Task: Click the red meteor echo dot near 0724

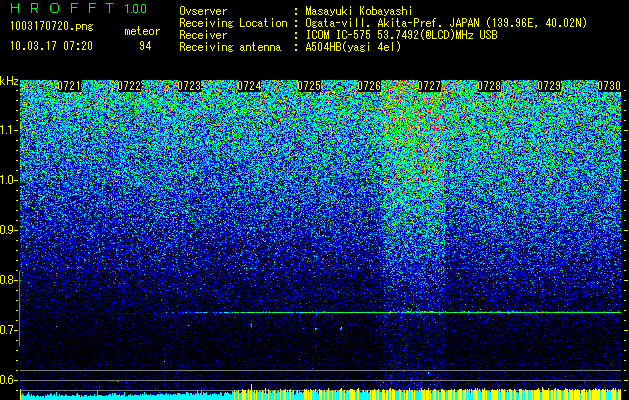Action: (251, 325)
